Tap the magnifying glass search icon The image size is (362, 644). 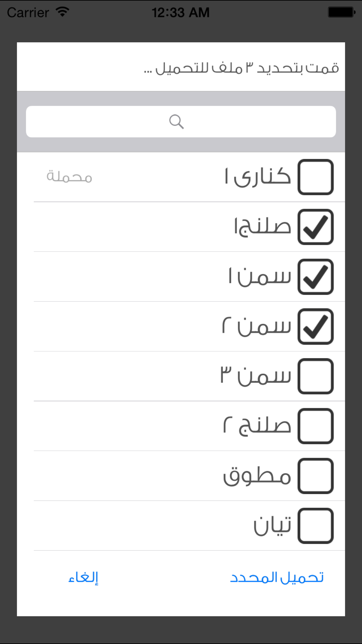coord(177,122)
